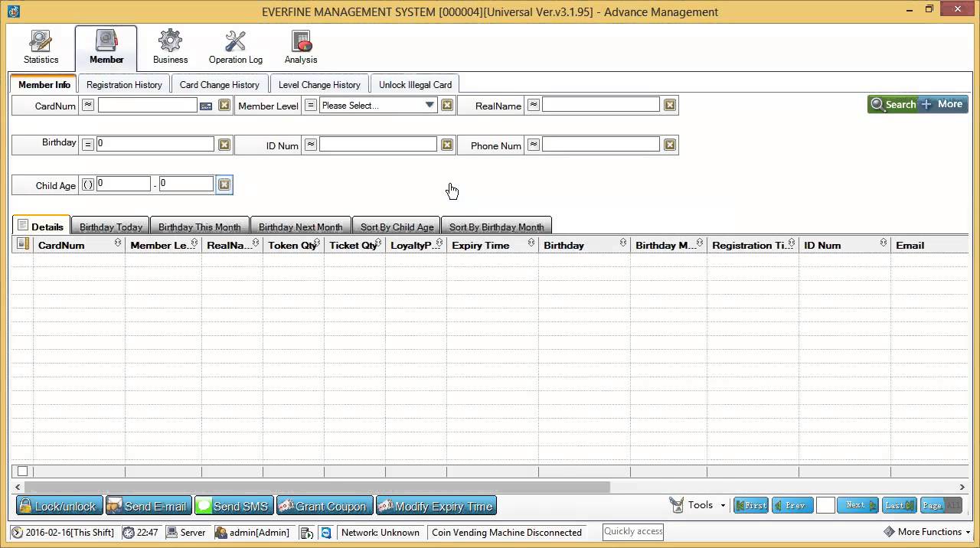Click the column chooser icon in grid header

click(x=23, y=244)
